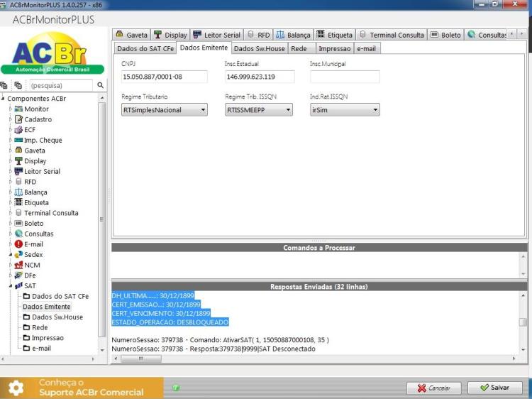Switch to the Terminal Consulta top tab
The height and width of the screenshot is (399, 532).
click(392, 35)
